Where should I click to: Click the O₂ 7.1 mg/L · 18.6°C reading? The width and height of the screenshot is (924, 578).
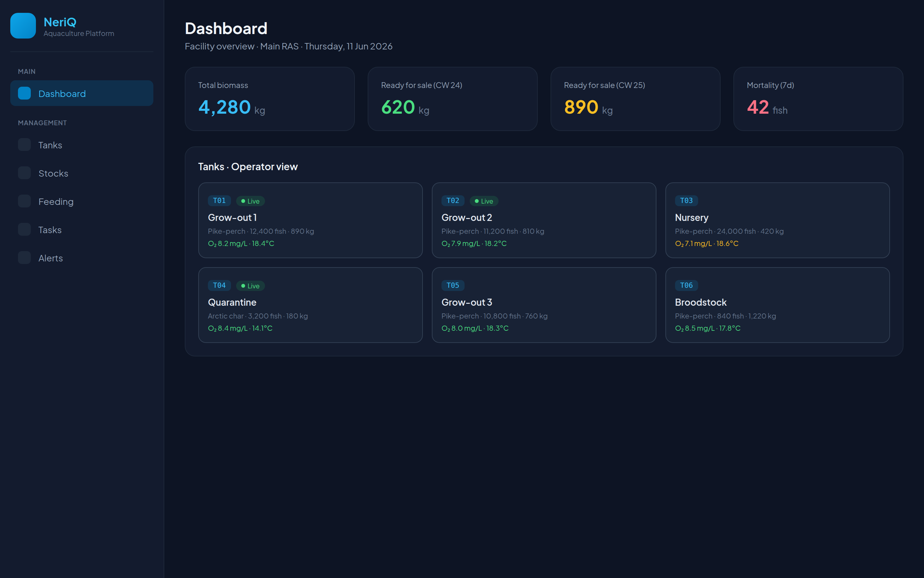coord(707,243)
